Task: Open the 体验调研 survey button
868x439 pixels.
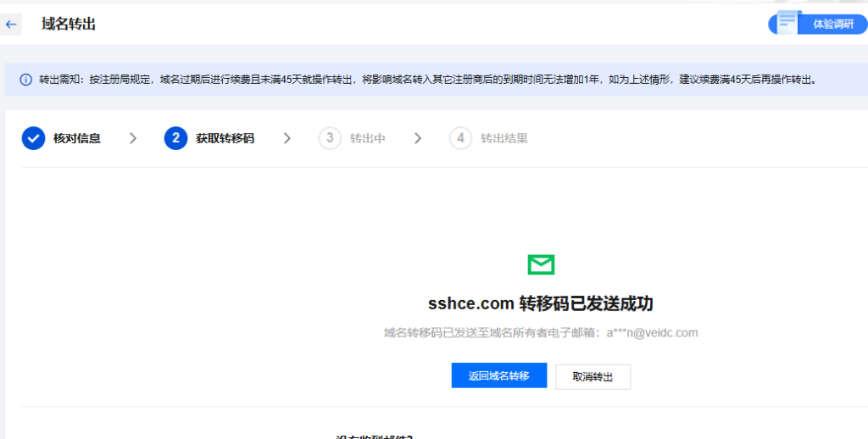Action: click(x=832, y=24)
